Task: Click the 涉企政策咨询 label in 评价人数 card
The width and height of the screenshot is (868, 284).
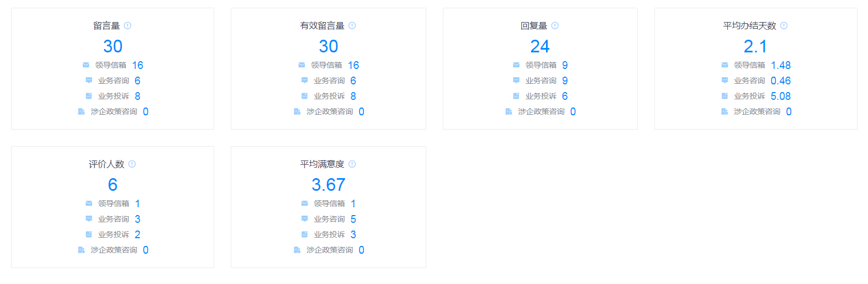Action: point(114,250)
